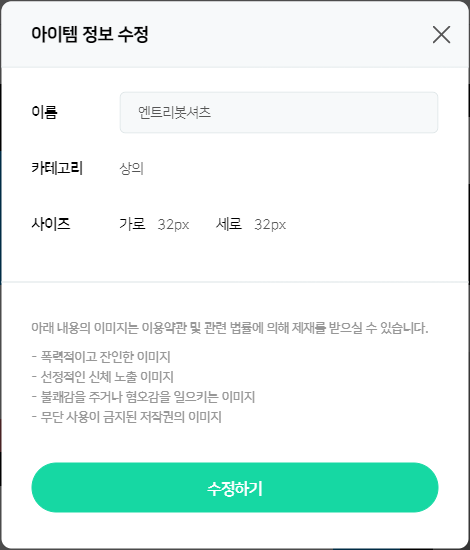Click the 가로 width label
The height and width of the screenshot is (550, 470).
pyautogui.click(x=132, y=224)
